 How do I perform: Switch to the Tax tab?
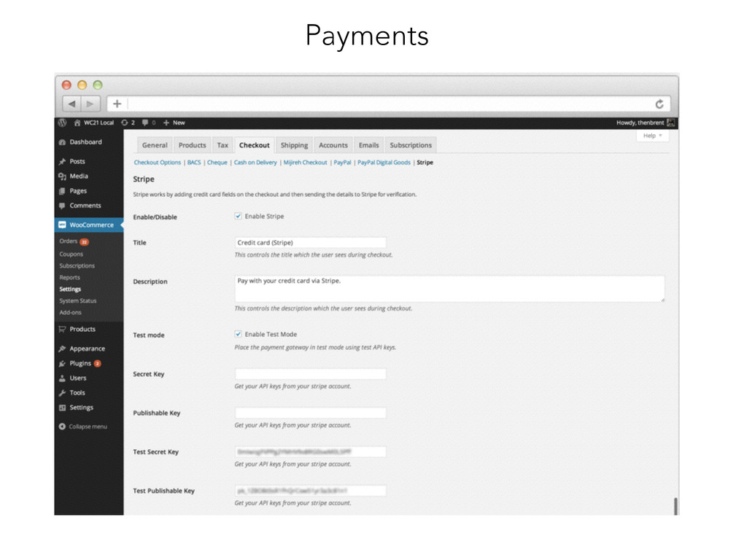[222, 145]
